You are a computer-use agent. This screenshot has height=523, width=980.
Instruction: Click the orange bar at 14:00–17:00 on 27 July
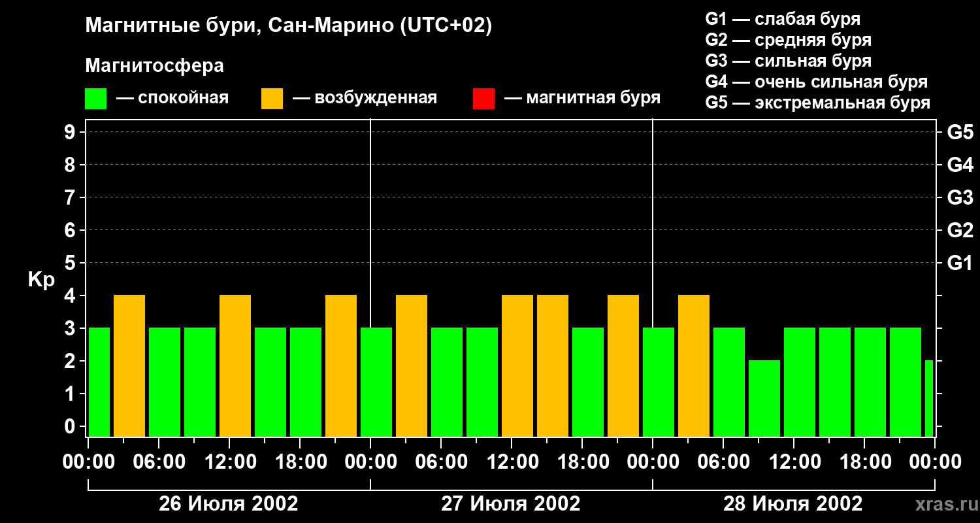pos(553,366)
